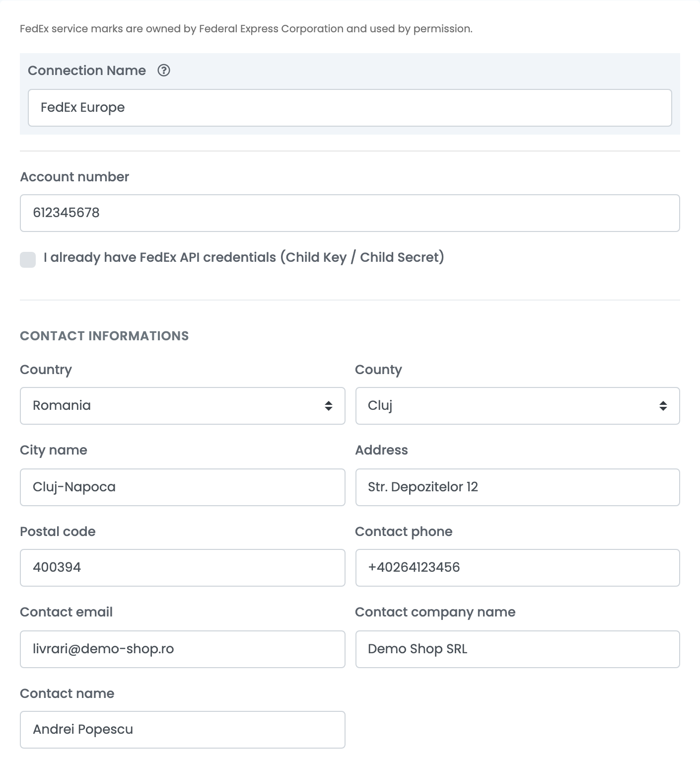The height and width of the screenshot is (767, 700).
Task: Click the Postal code field '400394'
Action: pos(183,568)
